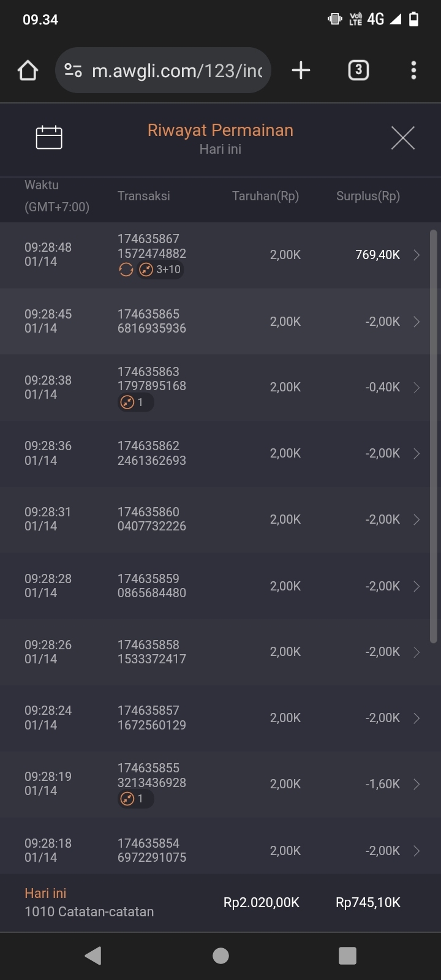Viewport: 441px width, 980px height.
Task: Open chevron for transaction 174635855
Action: pos(417,784)
